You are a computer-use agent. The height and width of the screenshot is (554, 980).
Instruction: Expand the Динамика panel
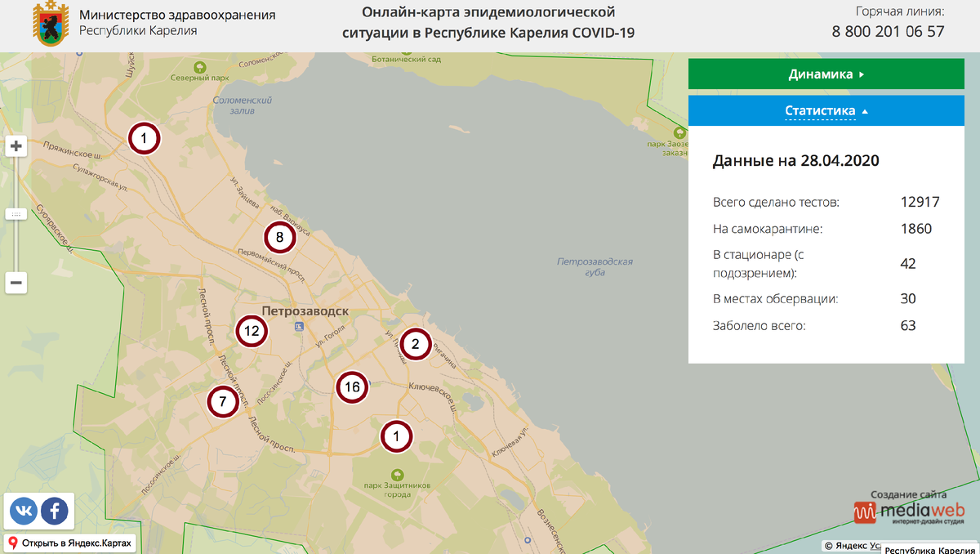click(826, 74)
